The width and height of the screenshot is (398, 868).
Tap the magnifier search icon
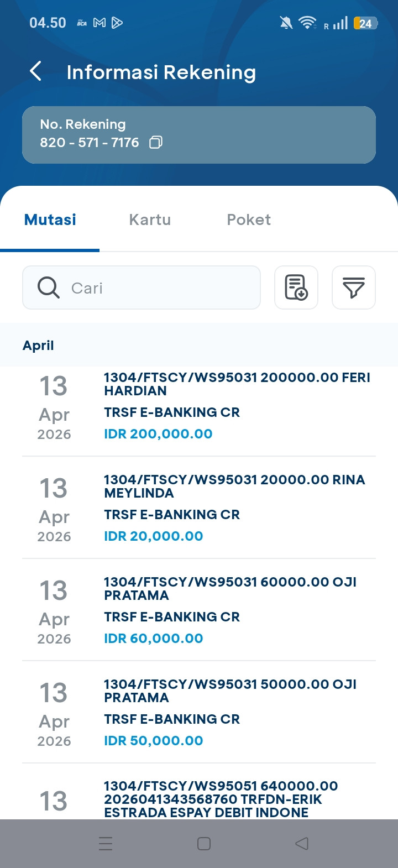point(49,287)
